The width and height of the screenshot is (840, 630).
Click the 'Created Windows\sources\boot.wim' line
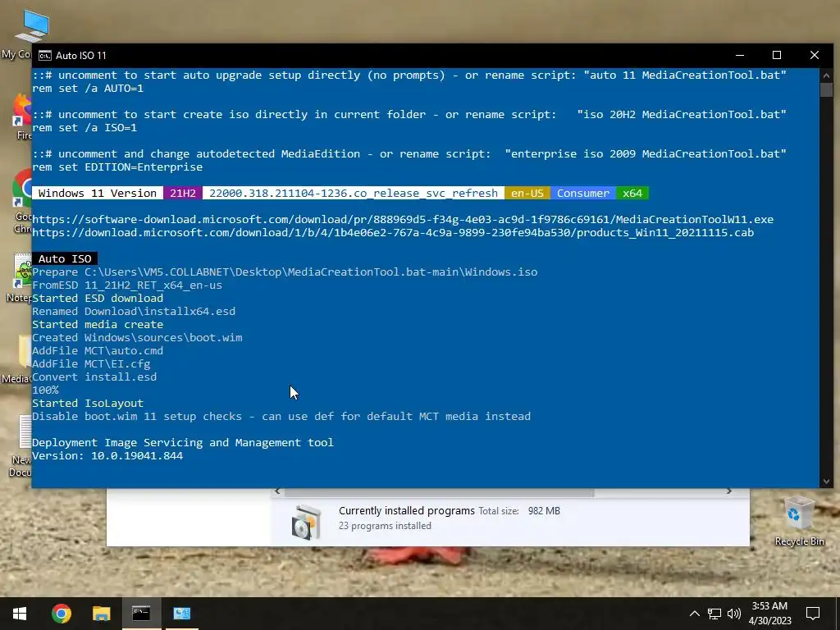tap(137, 337)
